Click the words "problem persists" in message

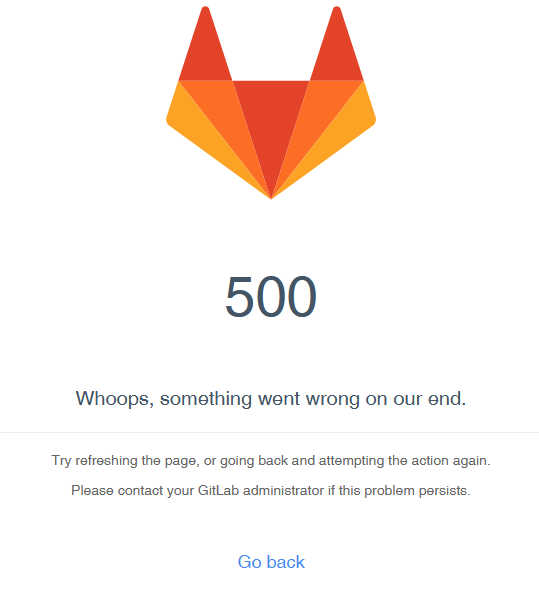coord(418,491)
